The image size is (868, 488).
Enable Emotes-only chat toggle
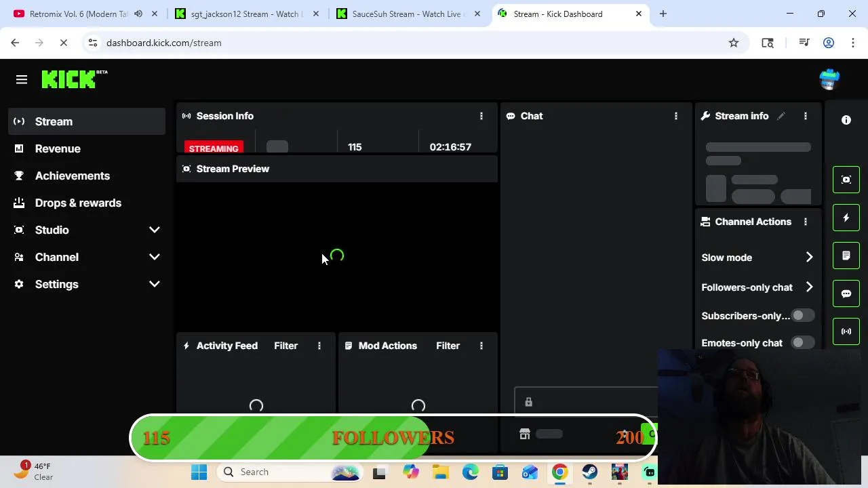click(803, 343)
